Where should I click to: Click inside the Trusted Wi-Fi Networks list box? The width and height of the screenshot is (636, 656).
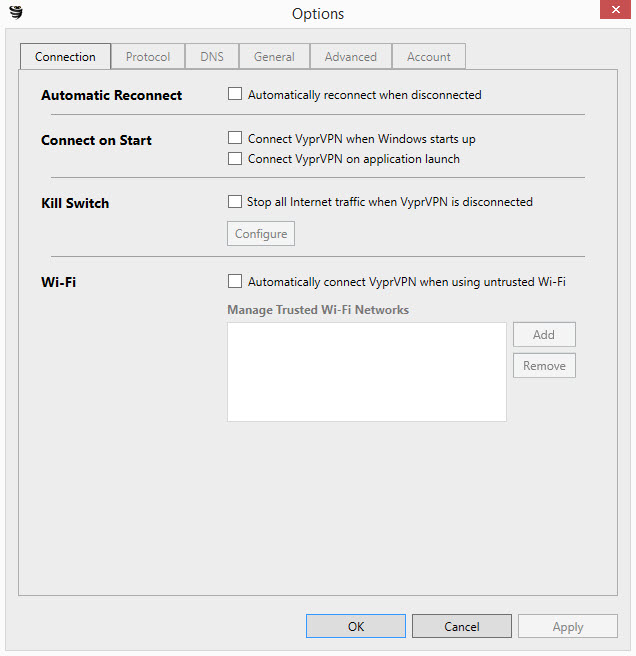367,372
